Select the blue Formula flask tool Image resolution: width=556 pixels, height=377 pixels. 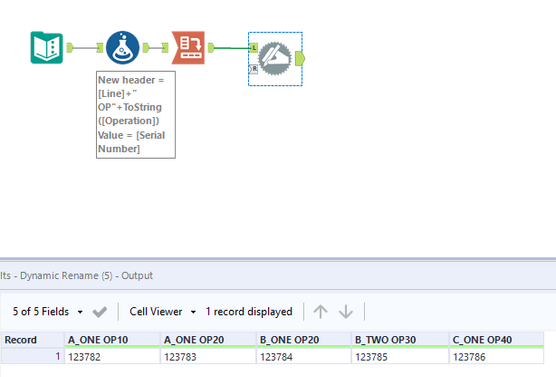[x=123, y=48]
